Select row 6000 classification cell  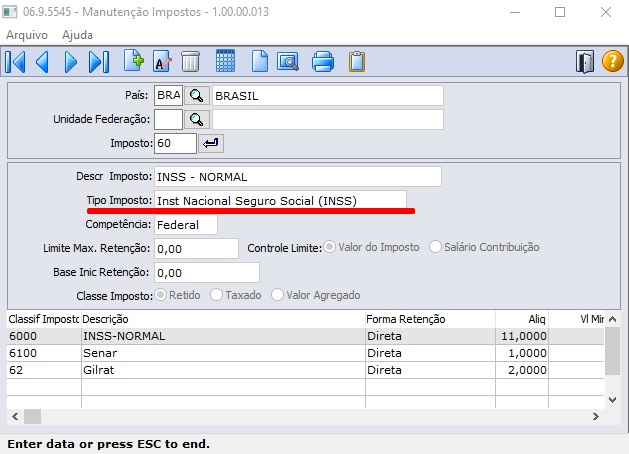coord(44,336)
